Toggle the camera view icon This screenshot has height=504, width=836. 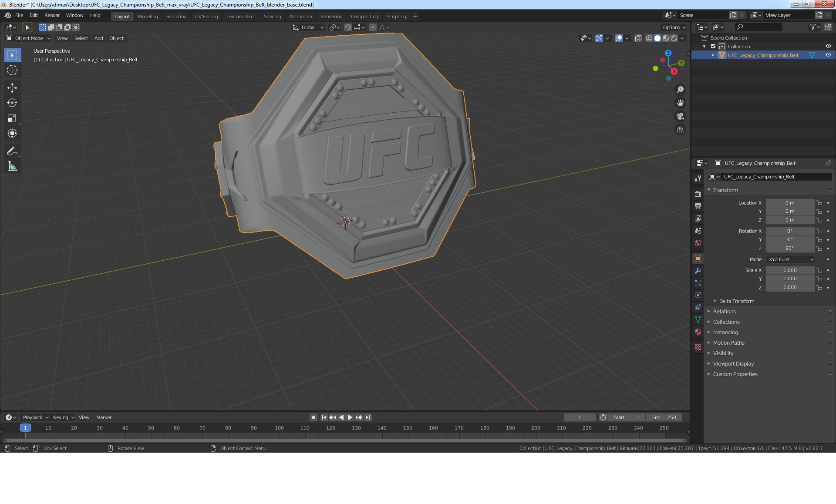tap(680, 116)
